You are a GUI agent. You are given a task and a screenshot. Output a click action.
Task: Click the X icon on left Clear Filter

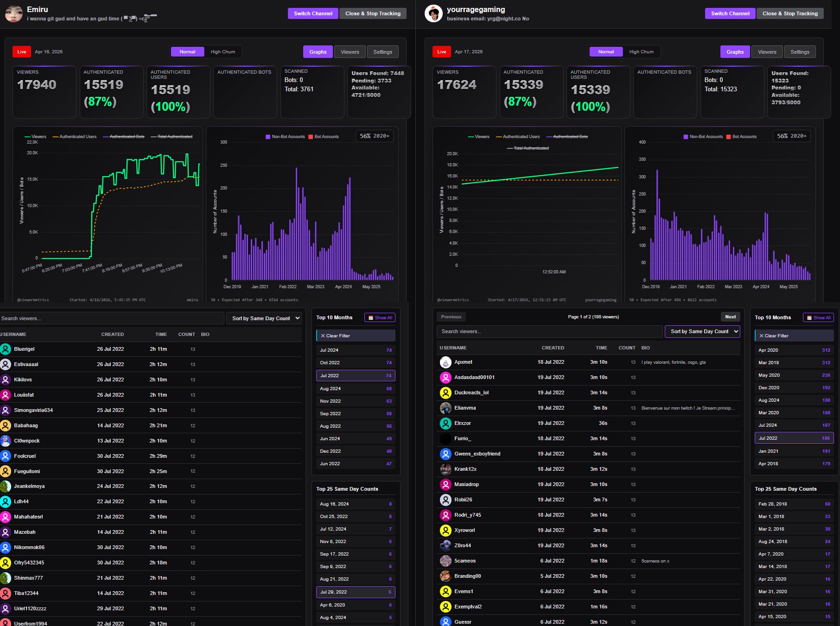323,336
